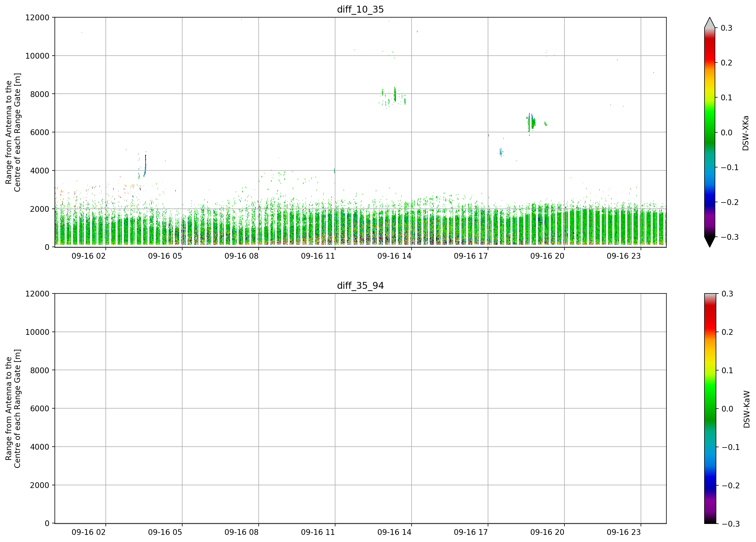Click the 12000 y-axis label in top plot
The width and height of the screenshot is (756, 542).
(x=37, y=17)
